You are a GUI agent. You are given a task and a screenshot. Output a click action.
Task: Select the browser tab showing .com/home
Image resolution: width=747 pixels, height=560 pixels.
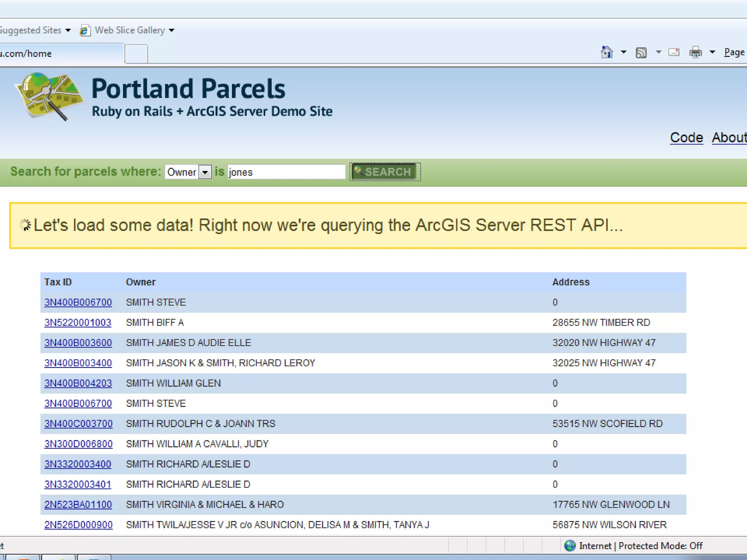pos(55,54)
